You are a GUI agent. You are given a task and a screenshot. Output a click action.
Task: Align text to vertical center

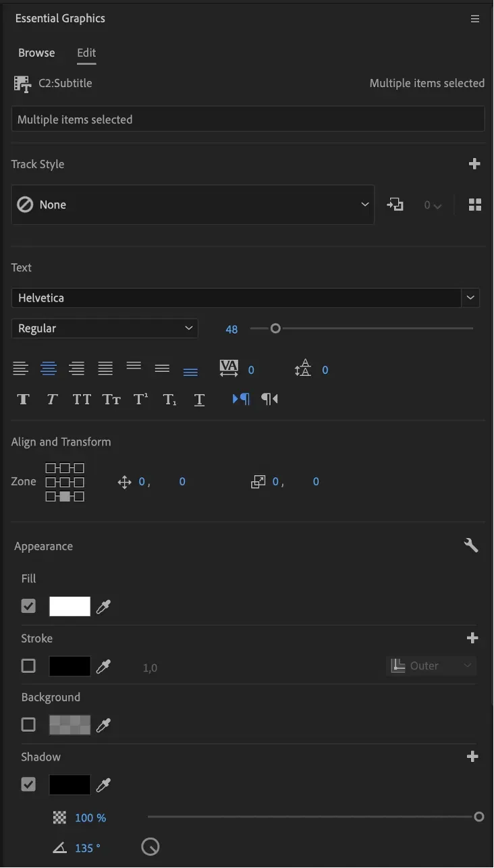(x=162, y=369)
